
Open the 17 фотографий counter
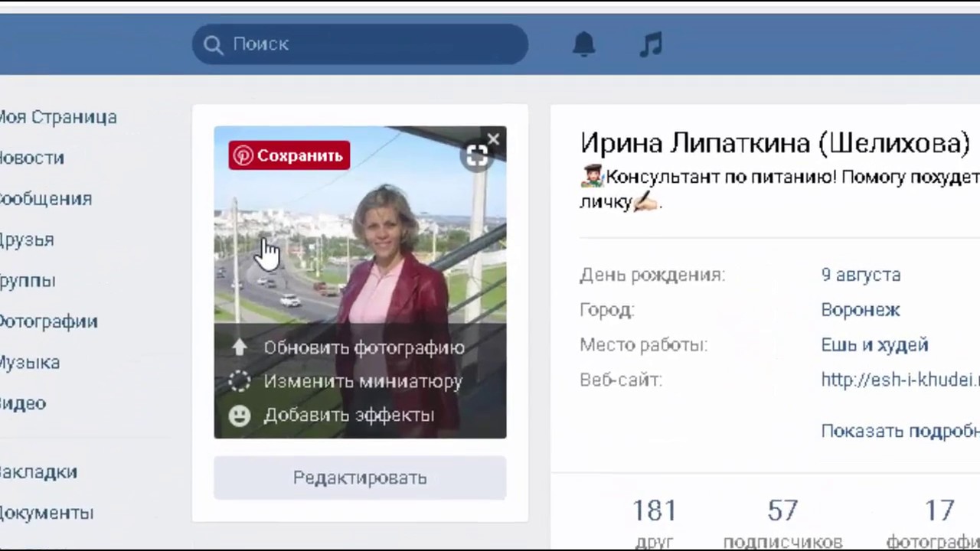click(x=934, y=523)
